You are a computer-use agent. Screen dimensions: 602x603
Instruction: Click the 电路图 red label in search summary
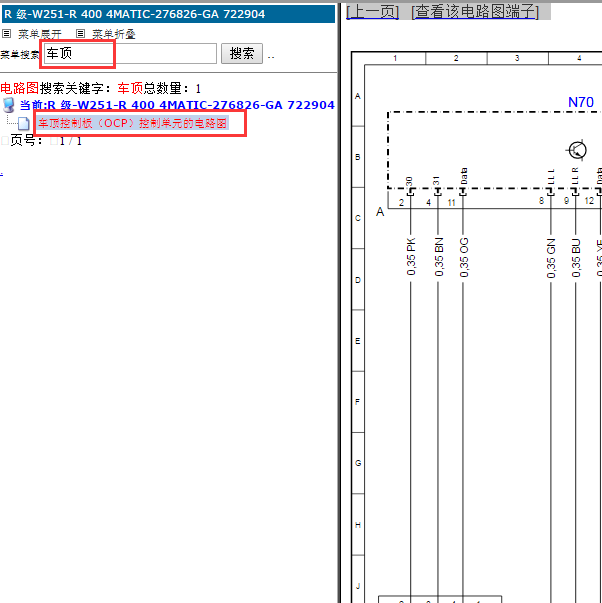coord(20,88)
